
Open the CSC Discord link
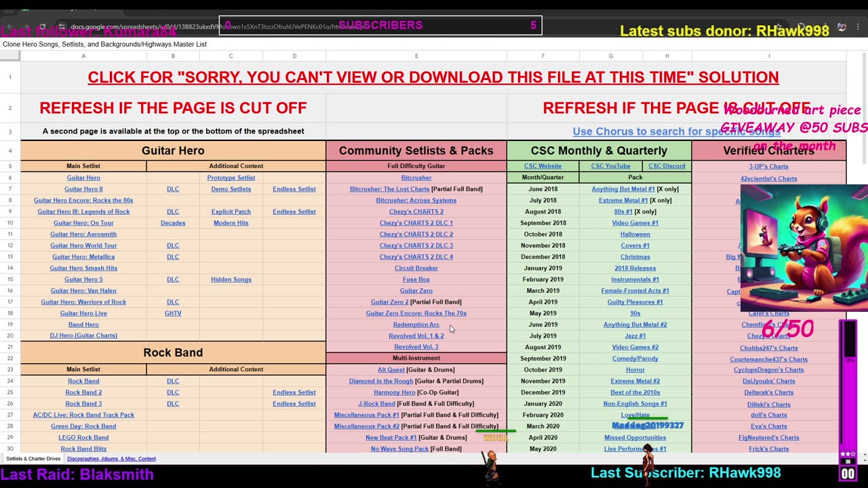667,166
